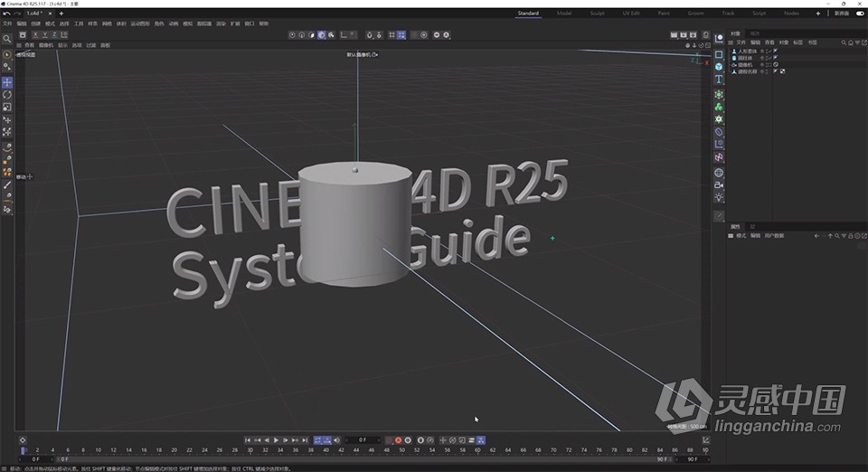Click the Redo arrow icon
The image size is (868, 472).
(16, 14)
